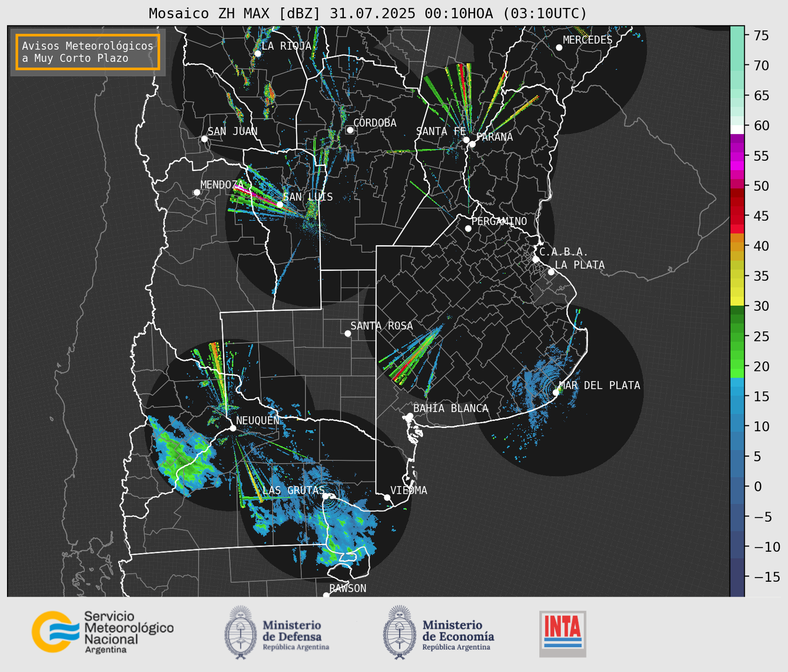Click the 75 dBZ scale label
This screenshot has height=672, width=788.
coord(762,36)
